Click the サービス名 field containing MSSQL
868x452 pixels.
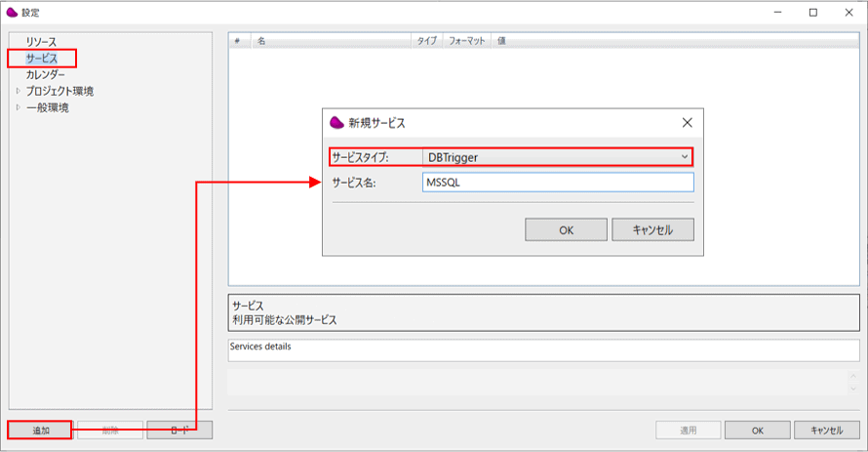point(558,183)
